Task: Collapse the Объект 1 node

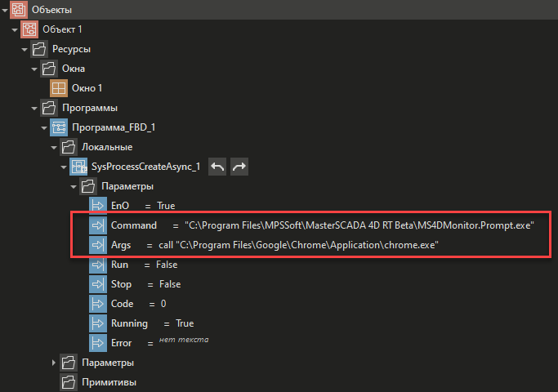Action: (15, 30)
